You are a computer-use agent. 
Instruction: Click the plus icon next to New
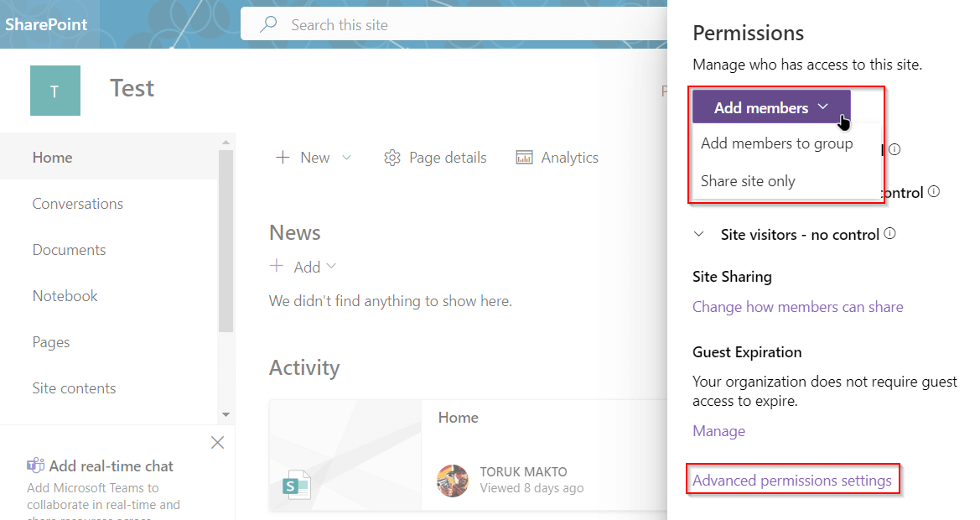click(282, 157)
